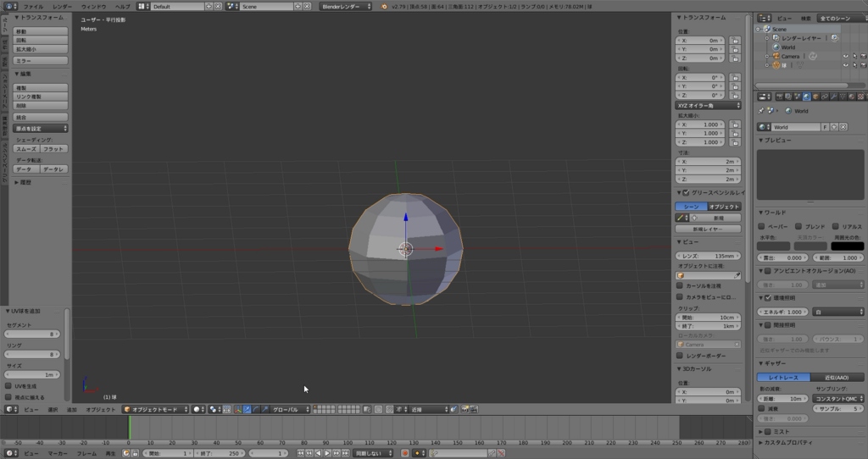
Task: Click the play animation reverse button
Action: point(319,453)
